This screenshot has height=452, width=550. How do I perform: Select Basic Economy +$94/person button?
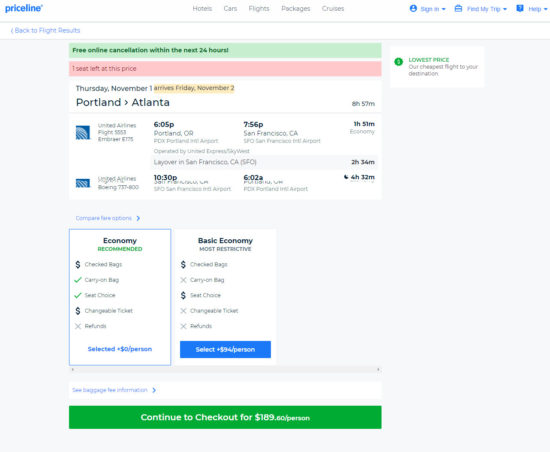coord(225,349)
